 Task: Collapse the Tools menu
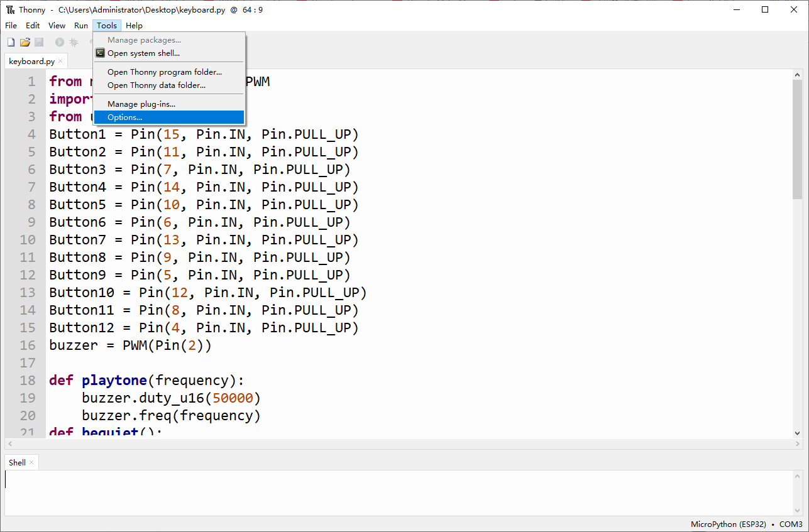pos(107,26)
